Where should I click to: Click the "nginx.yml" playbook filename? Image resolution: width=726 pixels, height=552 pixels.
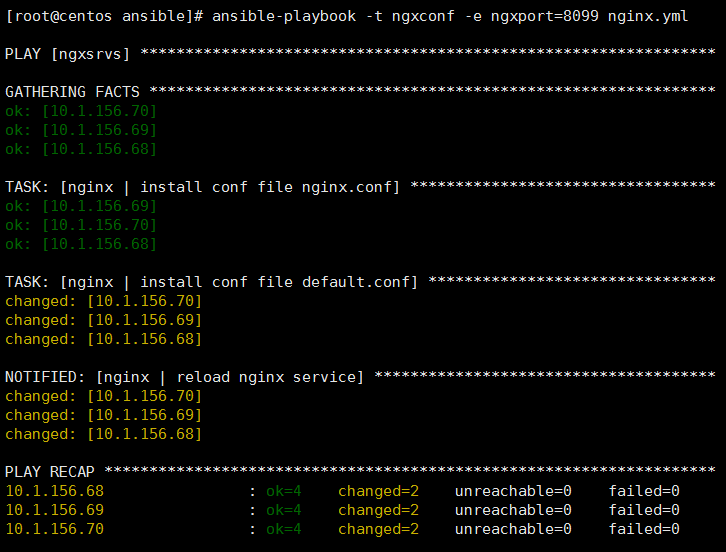[648, 16]
